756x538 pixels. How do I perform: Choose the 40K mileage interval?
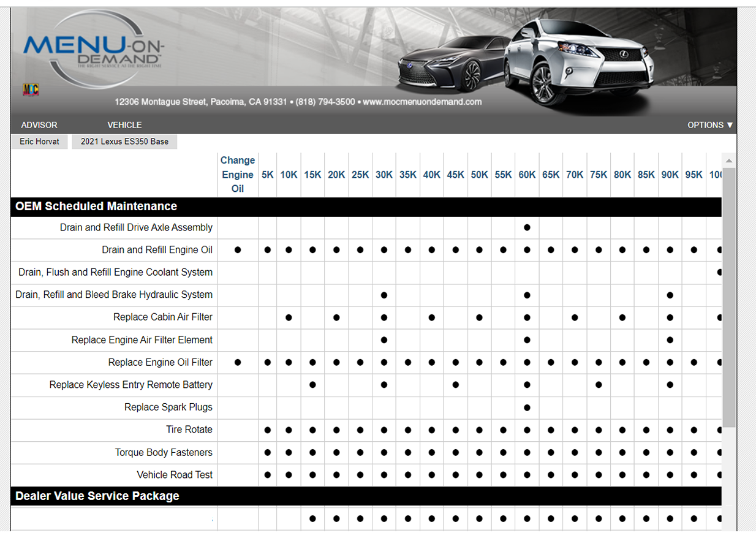point(432,175)
